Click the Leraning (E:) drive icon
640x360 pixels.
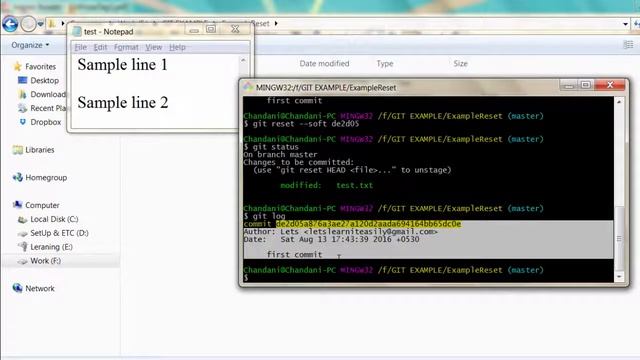(x=22, y=247)
